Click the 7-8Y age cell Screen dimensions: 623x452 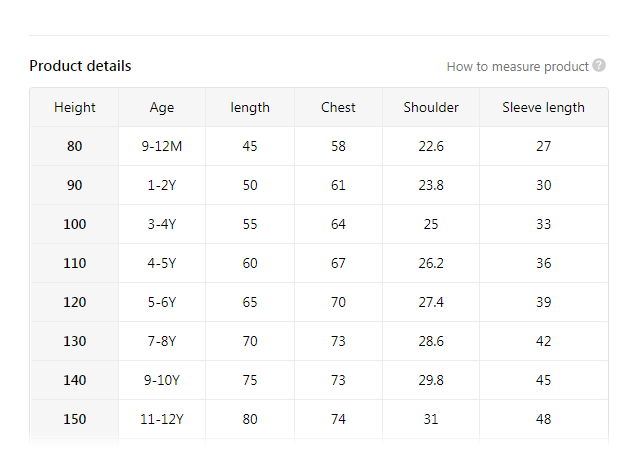tap(162, 341)
